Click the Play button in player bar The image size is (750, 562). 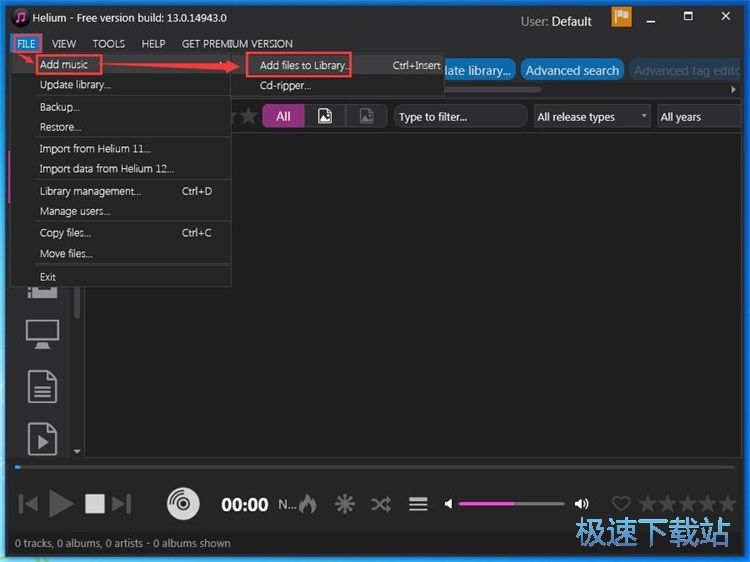pos(61,504)
